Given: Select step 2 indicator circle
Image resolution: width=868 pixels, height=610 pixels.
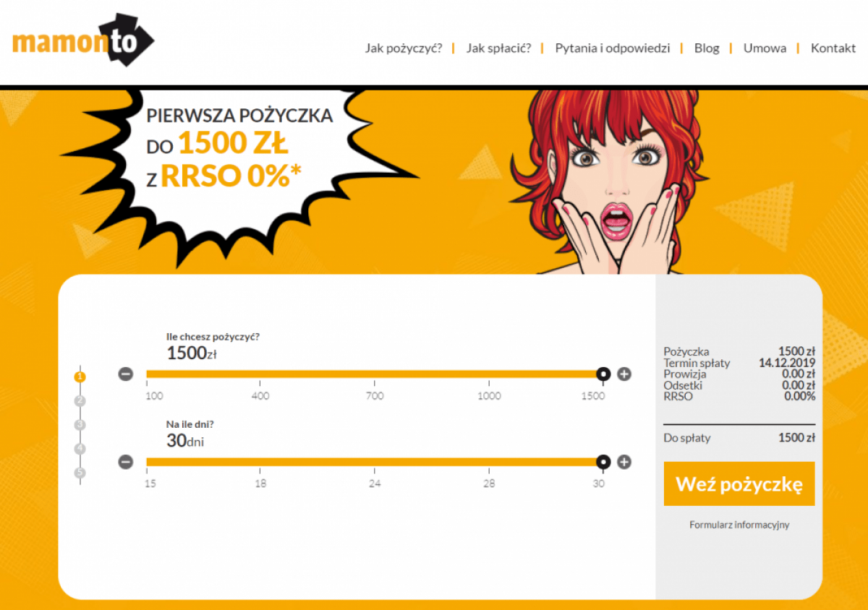Looking at the screenshot, I should 80,401.
